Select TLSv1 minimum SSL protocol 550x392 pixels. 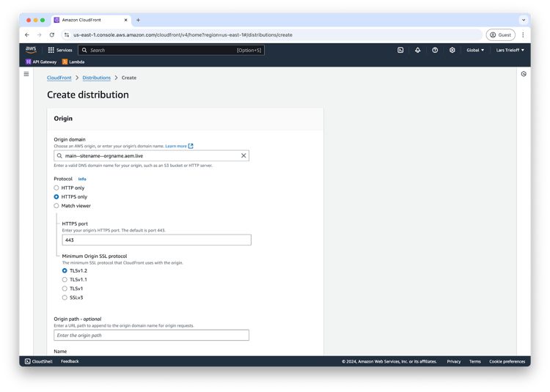(65, 289)
